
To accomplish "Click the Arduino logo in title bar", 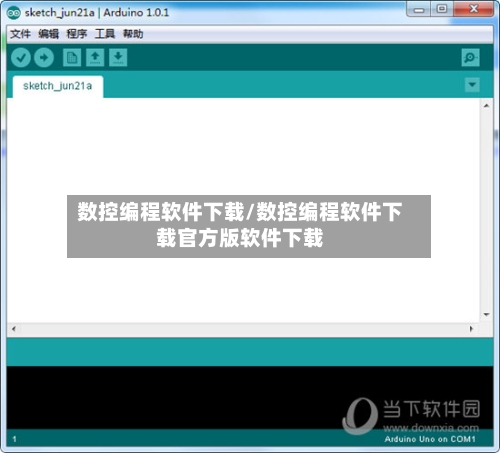I will [14, 13].
